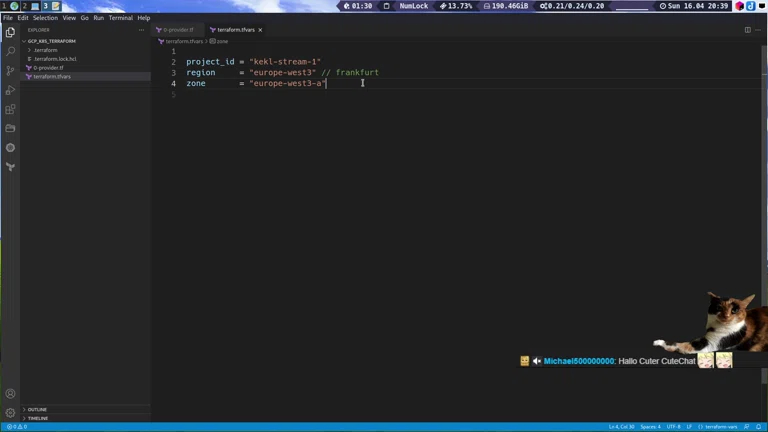768x432 pixels.
Task: Open the Run and Debug view
Action: pyautogui.click(x=10, y=90)
